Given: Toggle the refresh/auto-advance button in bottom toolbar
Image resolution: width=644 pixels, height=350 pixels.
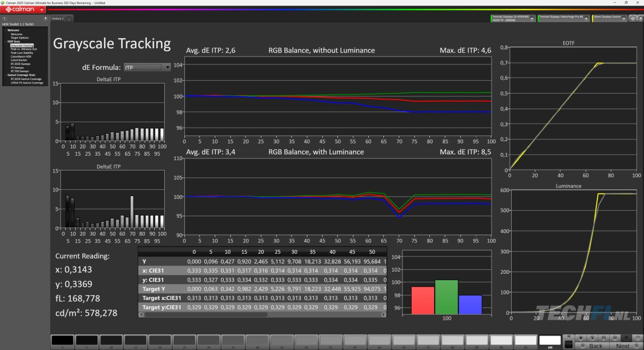Looking at the screenshot, I should pyautogui.click(x=626, y=338).
